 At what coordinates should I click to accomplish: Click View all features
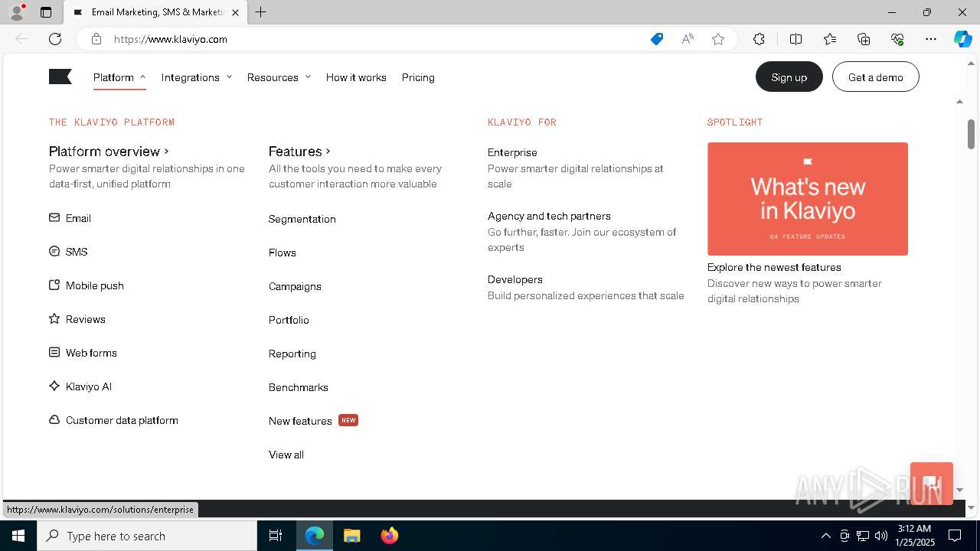click(x=286, y=455)
